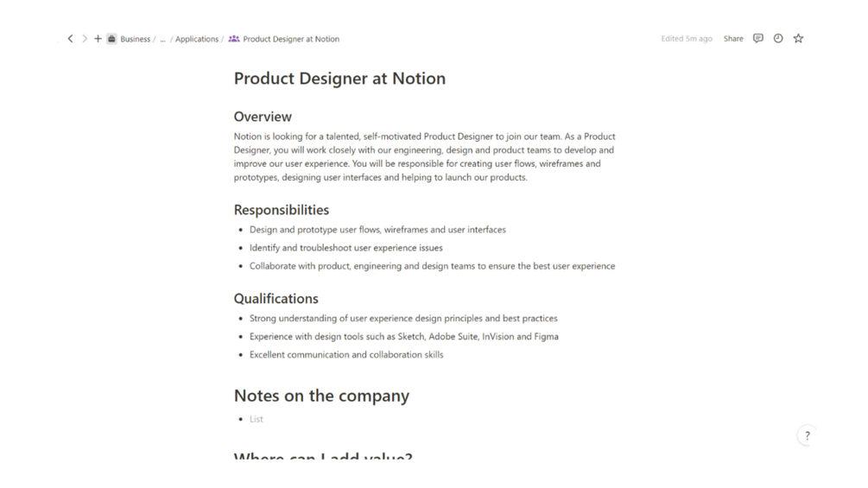The height and width of the screenshot is (488, 868).
Task: Go forward using the right arrow
Action: point(85,39)
